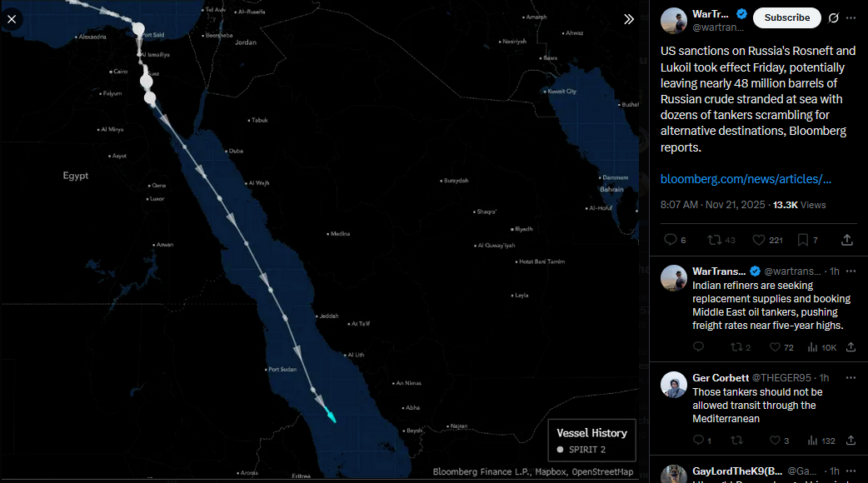Like the main post with 221 likes

(758, 240)
